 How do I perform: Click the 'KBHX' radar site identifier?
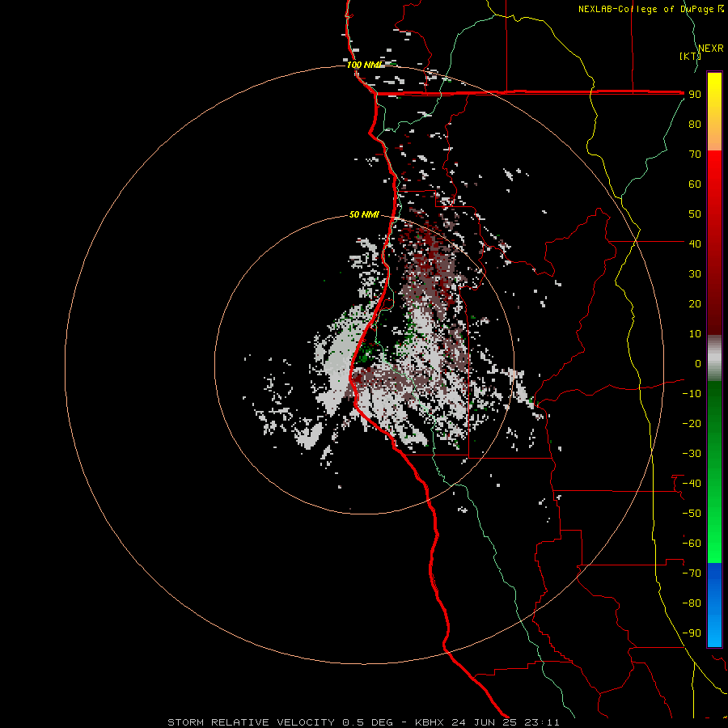click(x=429, y=722)
